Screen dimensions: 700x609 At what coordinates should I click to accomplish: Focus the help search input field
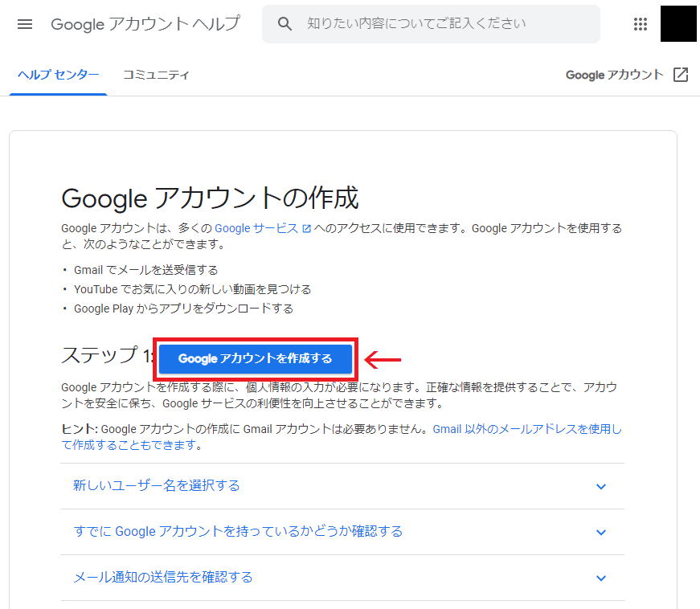[431, 24]
